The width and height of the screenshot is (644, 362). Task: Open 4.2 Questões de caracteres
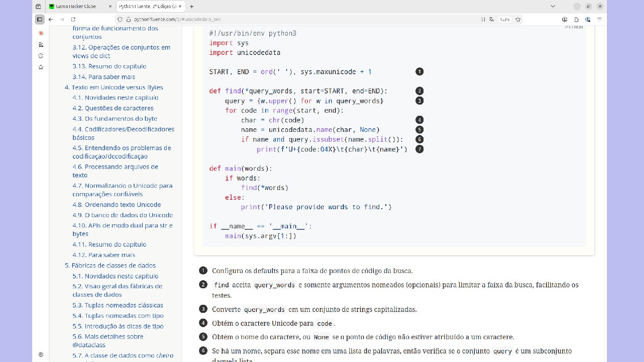click(x=113, y=108)
